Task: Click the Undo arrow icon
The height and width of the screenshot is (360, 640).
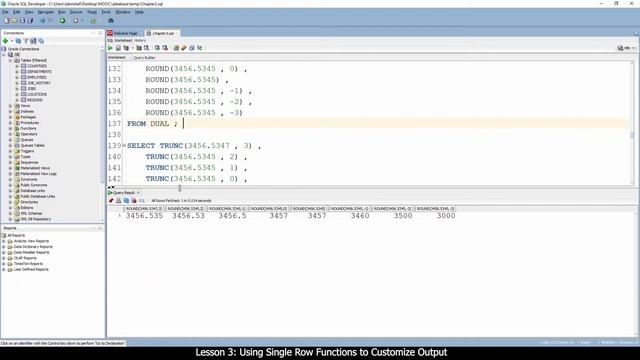Action: [42, 20]
